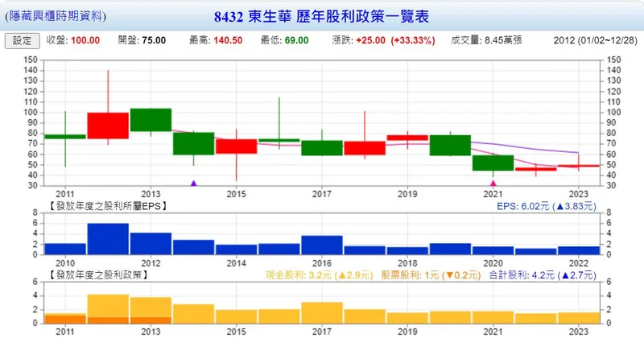Click the red candlestick above 2015 label
The width and height of the screenshot is (644, 338).
coord(236,146)
